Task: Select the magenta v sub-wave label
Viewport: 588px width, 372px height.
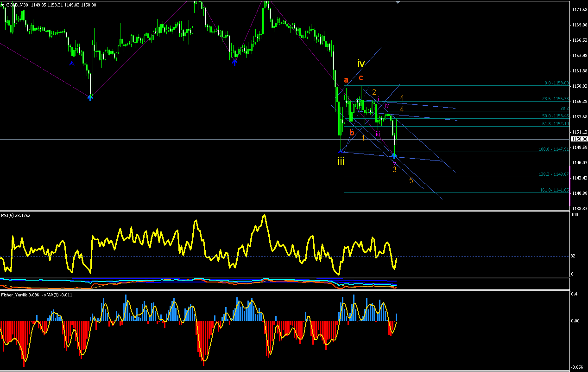Action: (395, 163)
